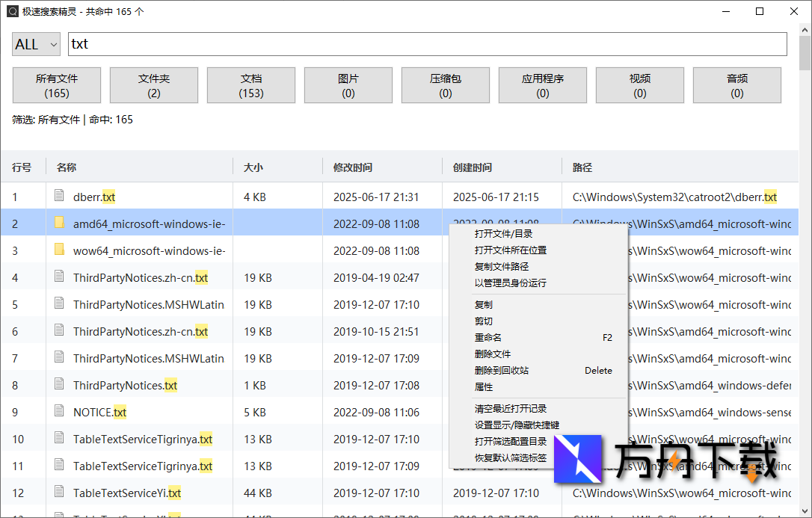The image size is (812, 518).
Task: Click the 文档 (153) filter button
Action: 250,85
